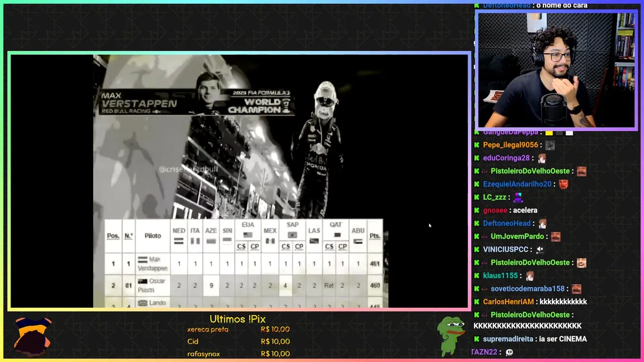
Task: Click the flag under the LAS header
Action: [x=314, y=241]
